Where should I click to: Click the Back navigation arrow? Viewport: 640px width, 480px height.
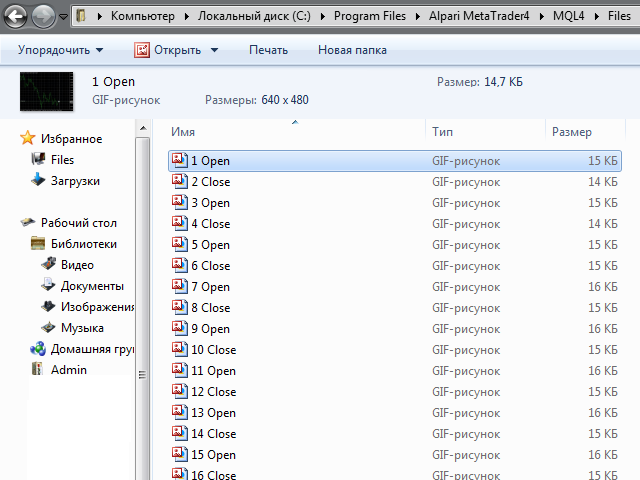click(x=15, y=17)
